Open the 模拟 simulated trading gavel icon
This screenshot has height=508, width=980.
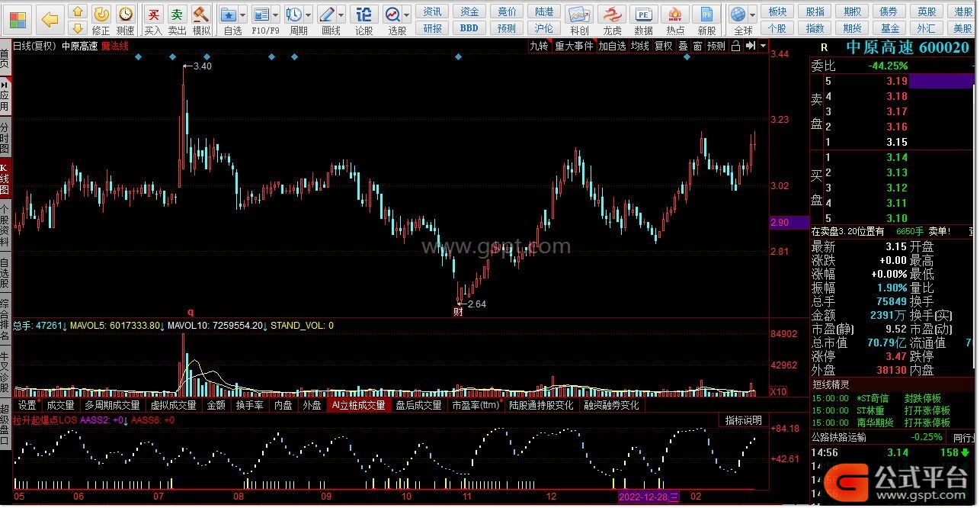tap(200, 14)
